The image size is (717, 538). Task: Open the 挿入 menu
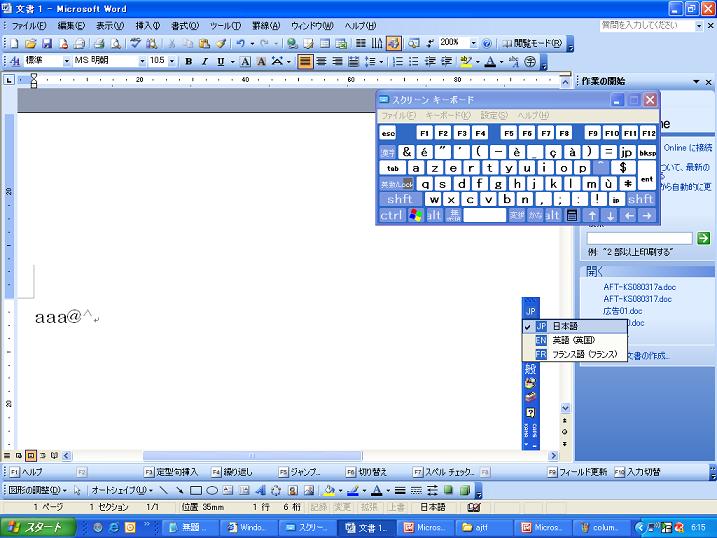click(147, 26)
